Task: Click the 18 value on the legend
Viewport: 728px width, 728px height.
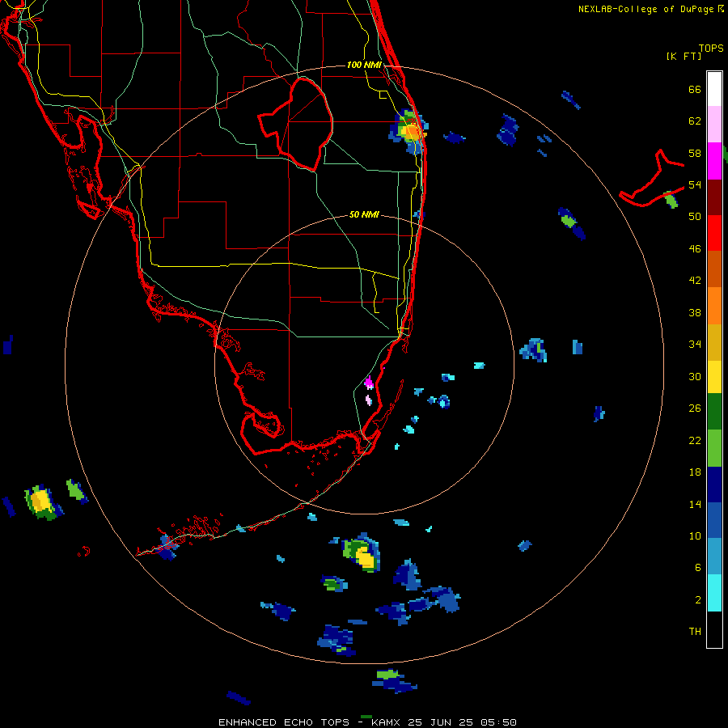Action: (x=695, y=472)
